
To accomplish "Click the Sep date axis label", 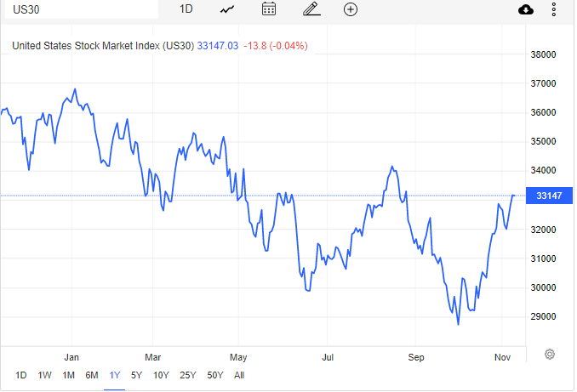I will pos(416,357).
